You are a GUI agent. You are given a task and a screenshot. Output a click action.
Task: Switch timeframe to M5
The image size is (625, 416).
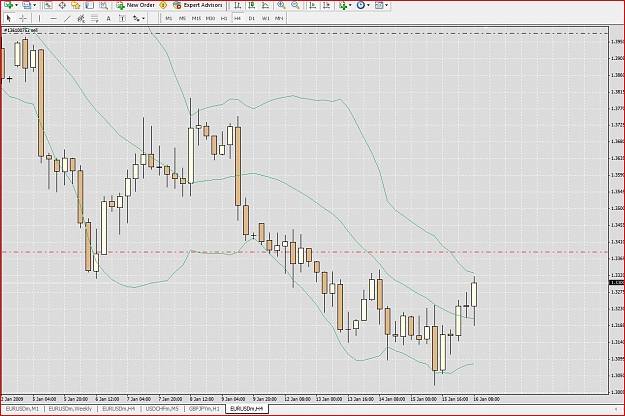183,18
